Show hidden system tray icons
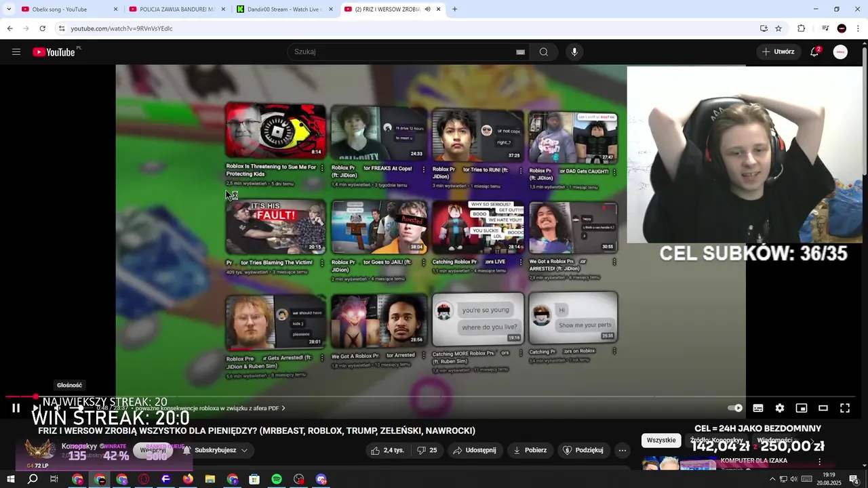The height and width of the screenshot is (488, 868). click(x=772, y=479)
